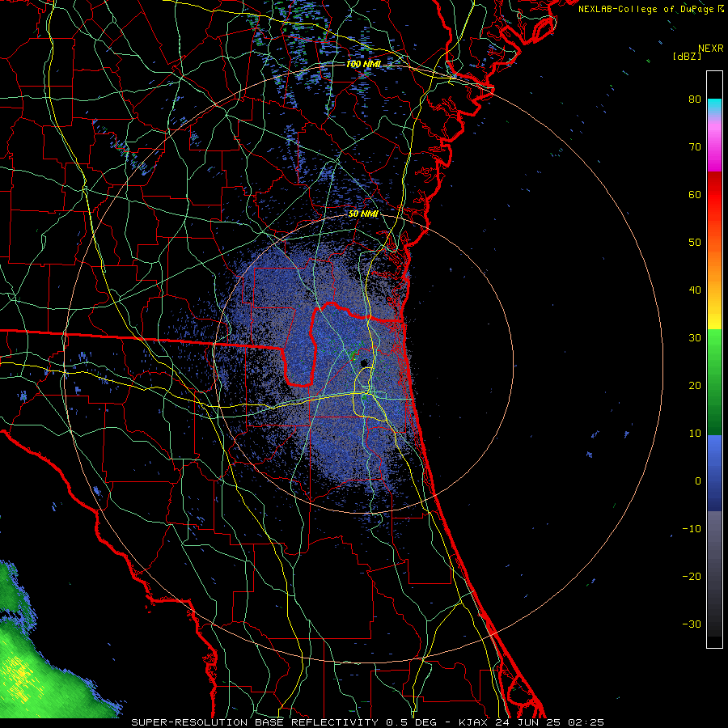Click the black radar site dot at map center
728x728 pixels.
(365, 363)
